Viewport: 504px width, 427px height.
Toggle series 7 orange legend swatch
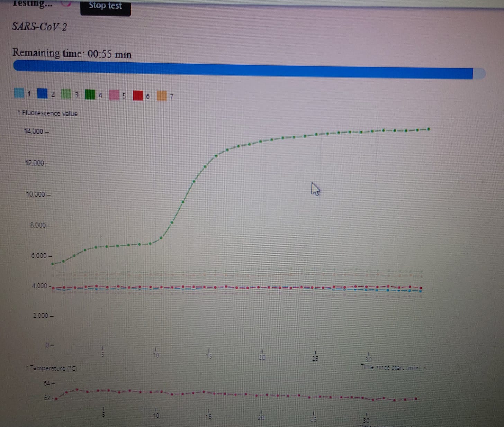162,96
